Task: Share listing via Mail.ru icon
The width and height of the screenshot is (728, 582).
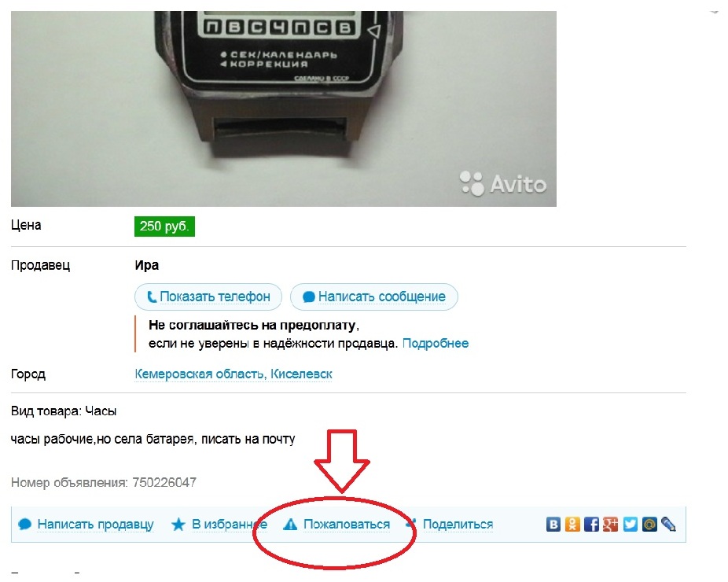Action: (649, 525)
